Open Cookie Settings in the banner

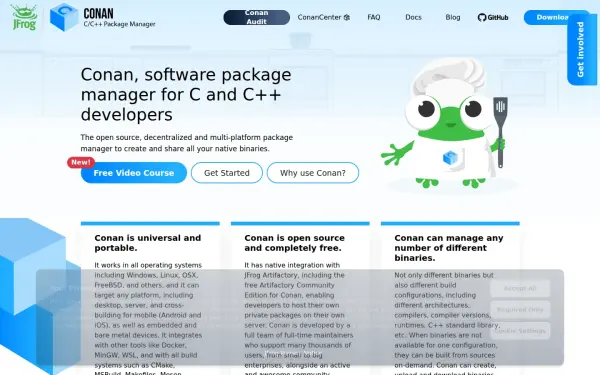520,331
